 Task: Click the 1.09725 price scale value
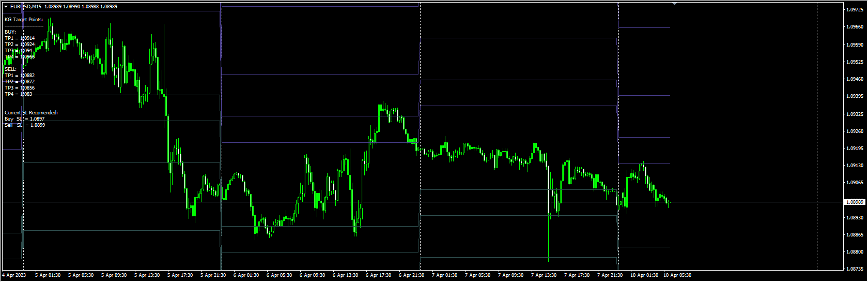[856, 10]
